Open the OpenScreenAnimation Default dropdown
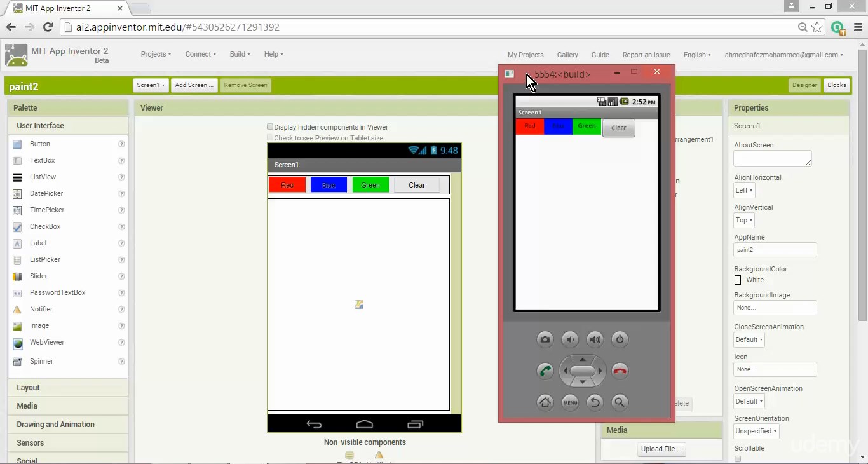This screenshot has width=868, height=464. tap(749, 401)
